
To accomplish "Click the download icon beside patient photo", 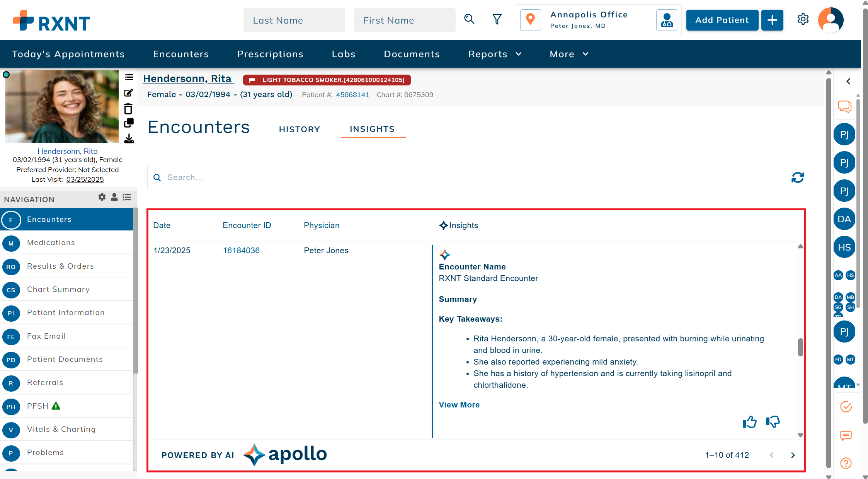I will tap(129, 139).
